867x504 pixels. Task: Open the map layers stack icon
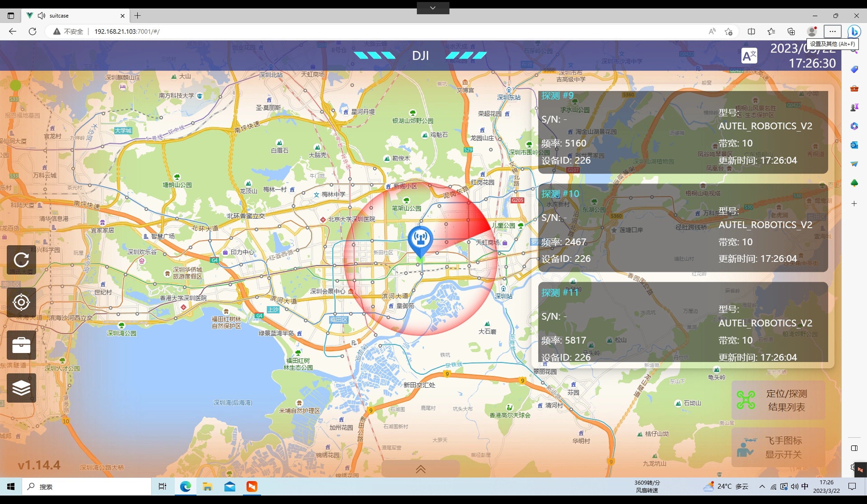21,388
